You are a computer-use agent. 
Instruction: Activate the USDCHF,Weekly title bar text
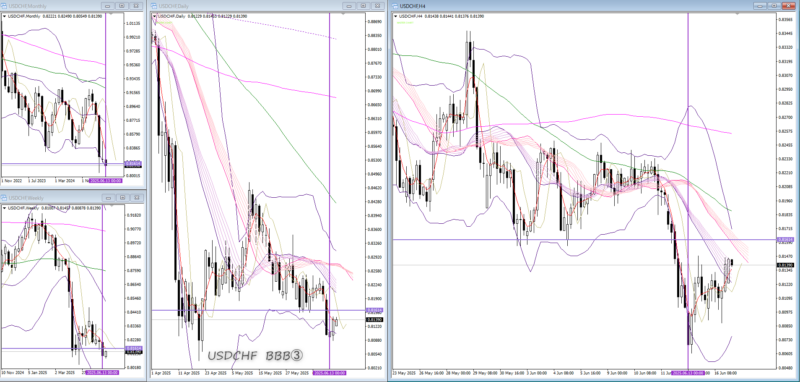[x=26, y=197]
